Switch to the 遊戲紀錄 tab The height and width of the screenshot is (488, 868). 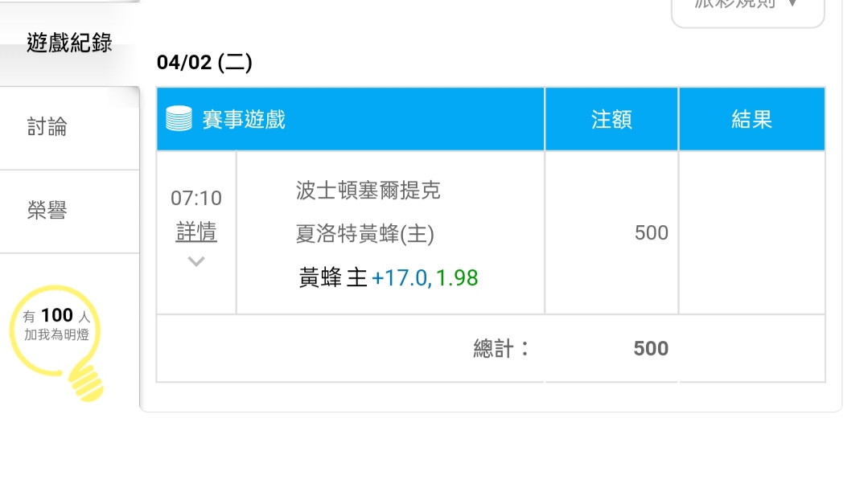[69, 43]
